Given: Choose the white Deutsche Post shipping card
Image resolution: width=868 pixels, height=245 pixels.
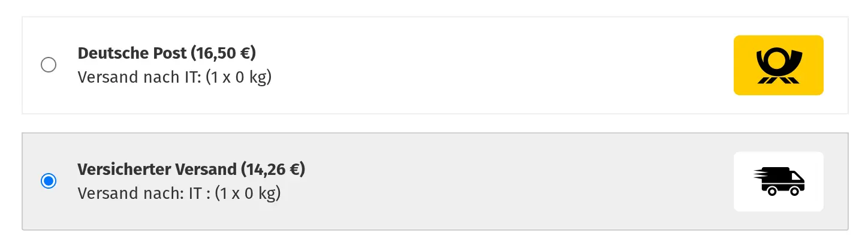Looking at the screenshot, I should click(x=435, y=65).
